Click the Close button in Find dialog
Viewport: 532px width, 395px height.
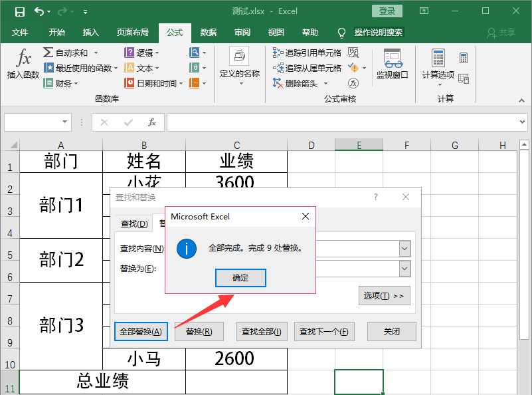click(x=392, y=331)
